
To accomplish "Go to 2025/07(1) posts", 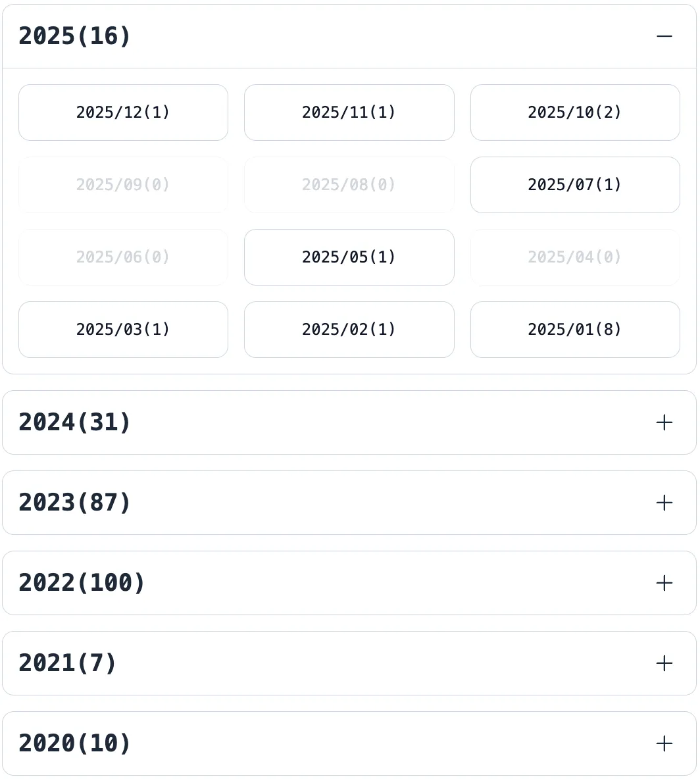I will pyautogui.click(x=574, y=185).
